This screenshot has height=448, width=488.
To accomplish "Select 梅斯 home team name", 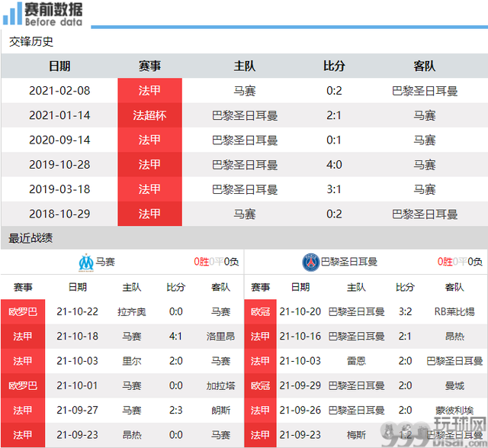I will coord(356,435).
